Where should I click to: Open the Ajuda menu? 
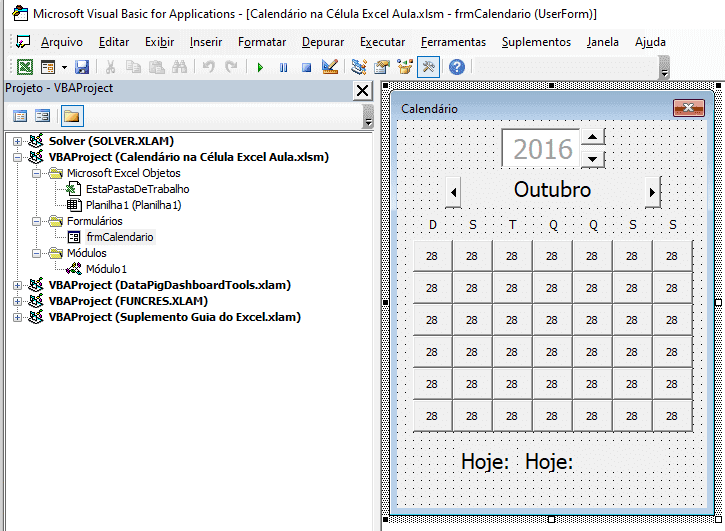click(x=650, y=42)
